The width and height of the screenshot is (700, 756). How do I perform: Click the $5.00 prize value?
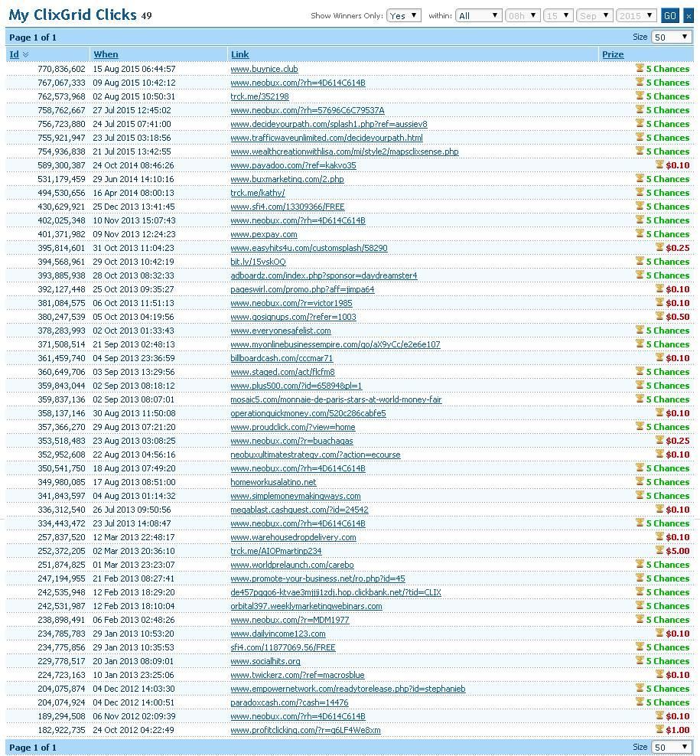(x=677, y=551)
